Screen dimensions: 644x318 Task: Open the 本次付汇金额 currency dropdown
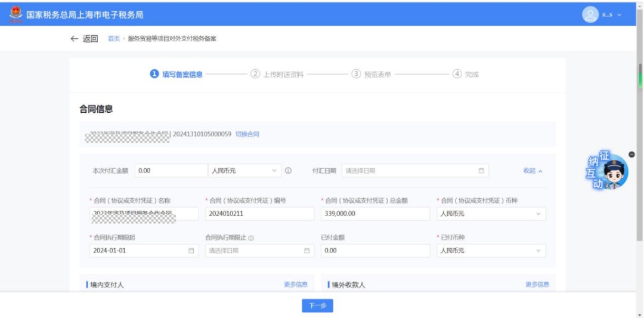click(244, 171)
